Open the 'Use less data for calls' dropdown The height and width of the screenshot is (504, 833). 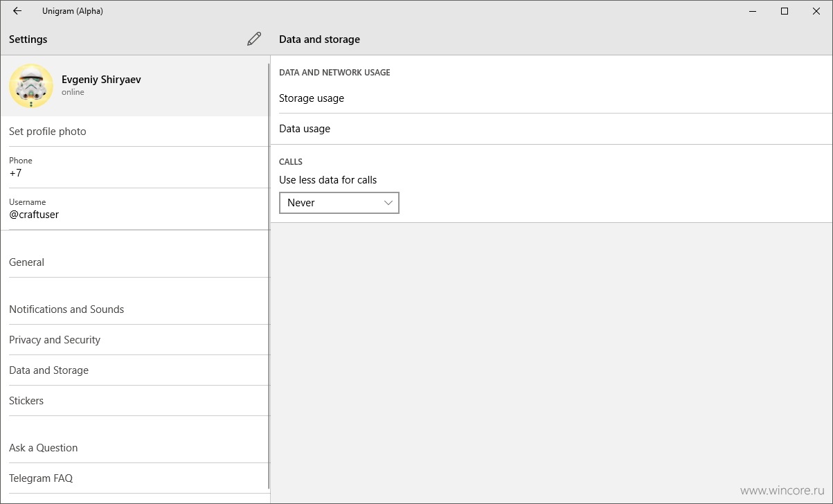(339, 203)
